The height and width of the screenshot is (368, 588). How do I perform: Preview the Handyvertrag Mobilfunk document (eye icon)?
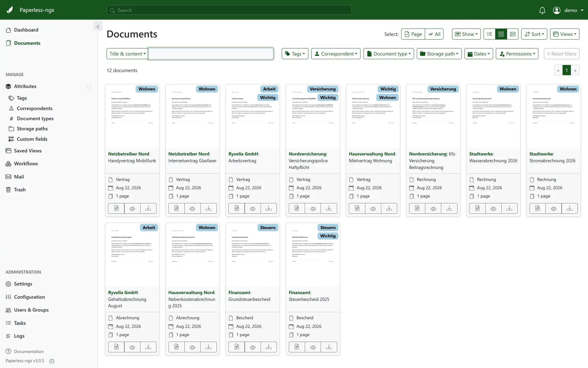(x=132, y=209)
